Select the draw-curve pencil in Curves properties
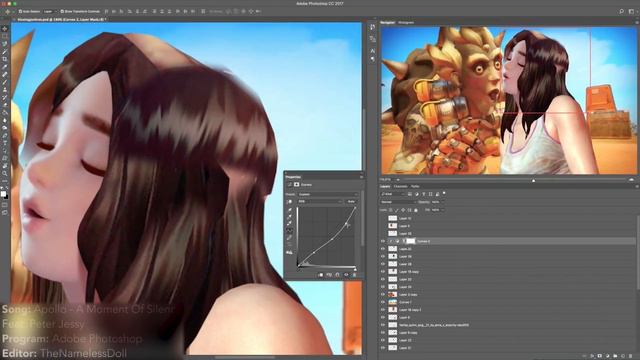 [289, 238]
